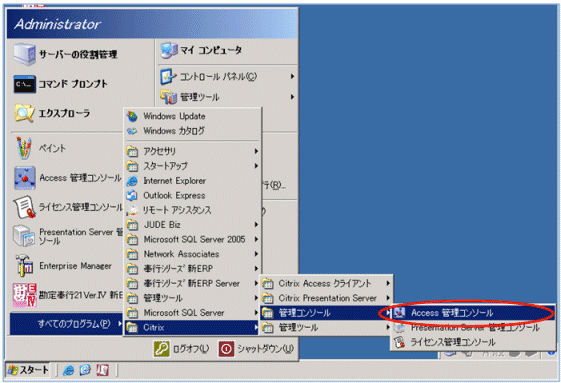Expand Microsoft SQL Server 2005 folder

point(192,239)
